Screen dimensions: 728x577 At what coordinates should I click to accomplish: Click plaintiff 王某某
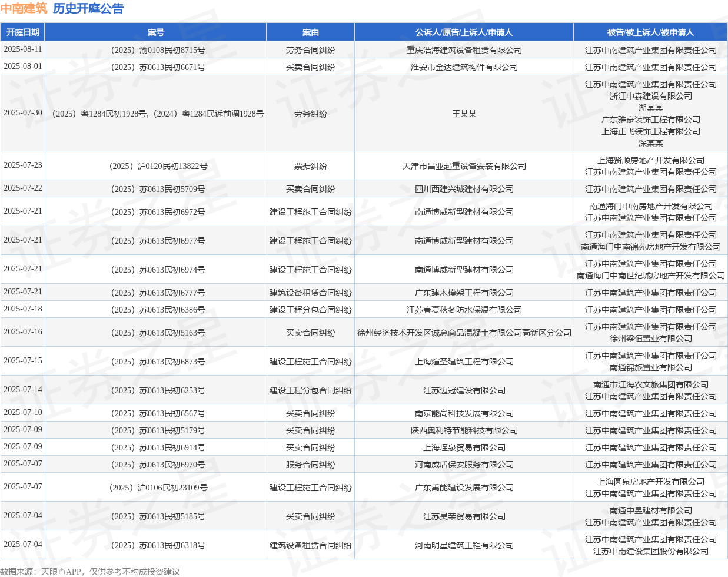coord(464,114)
